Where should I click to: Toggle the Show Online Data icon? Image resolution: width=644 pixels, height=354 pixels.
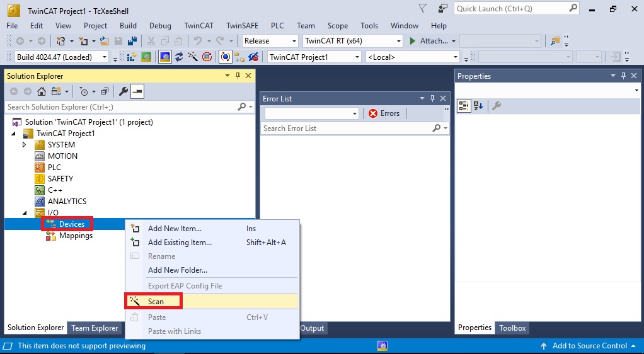(225, 57)
